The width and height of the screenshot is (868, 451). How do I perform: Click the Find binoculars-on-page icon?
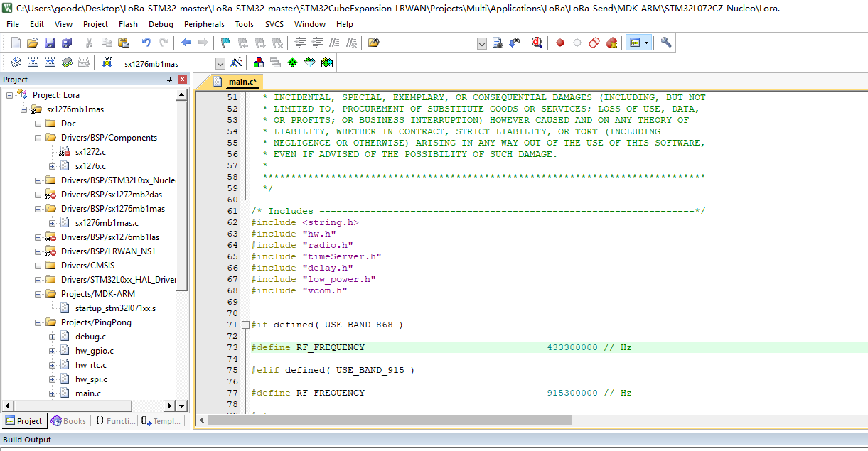[x=498, y=43]
